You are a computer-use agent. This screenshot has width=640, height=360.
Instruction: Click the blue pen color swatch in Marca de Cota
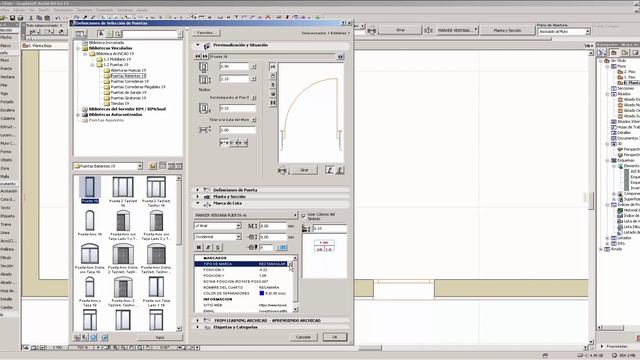[281, 247]
